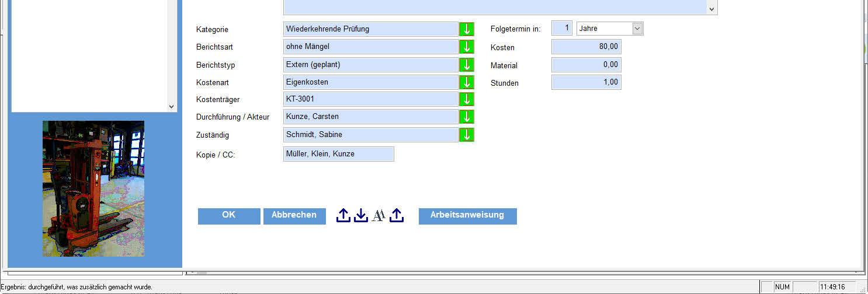Click the Kosten field showing 80,00

tap(586, 47)
